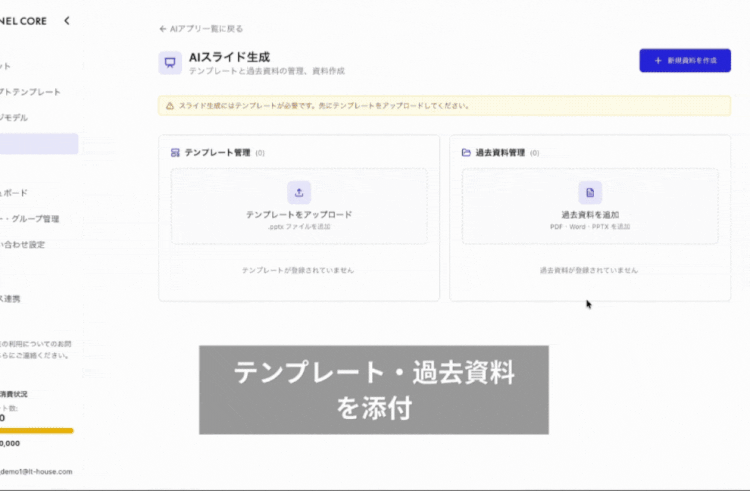The width and height of the screenshot is (750, 491).
Task: Click the AIスライド生成 presentation icon
Action: coord(170,63)
